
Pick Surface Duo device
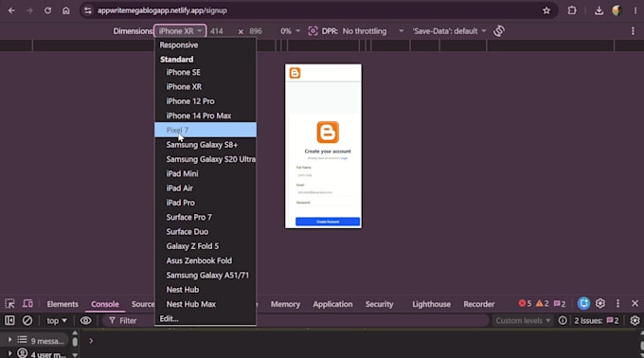click(206, 231)
